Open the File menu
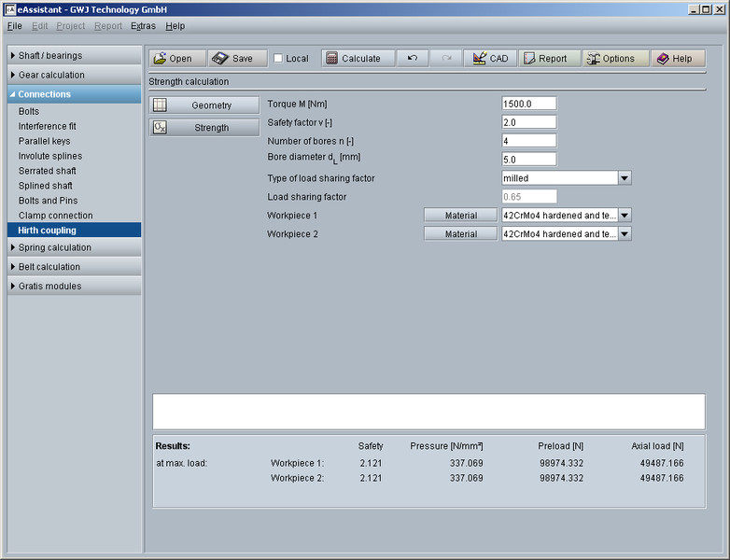Image resolution: width=730 pixels, height=560 pixels. (x=14, y=26)
